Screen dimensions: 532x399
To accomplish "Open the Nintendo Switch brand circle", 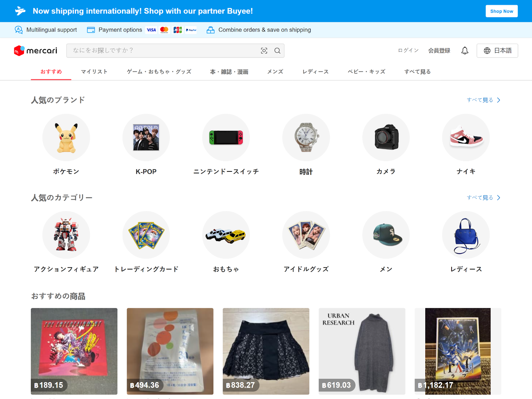I will [226, 137].
